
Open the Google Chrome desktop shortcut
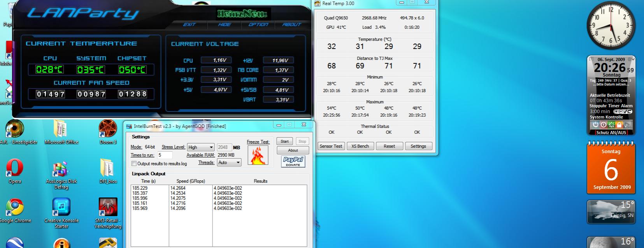point(14,208)
